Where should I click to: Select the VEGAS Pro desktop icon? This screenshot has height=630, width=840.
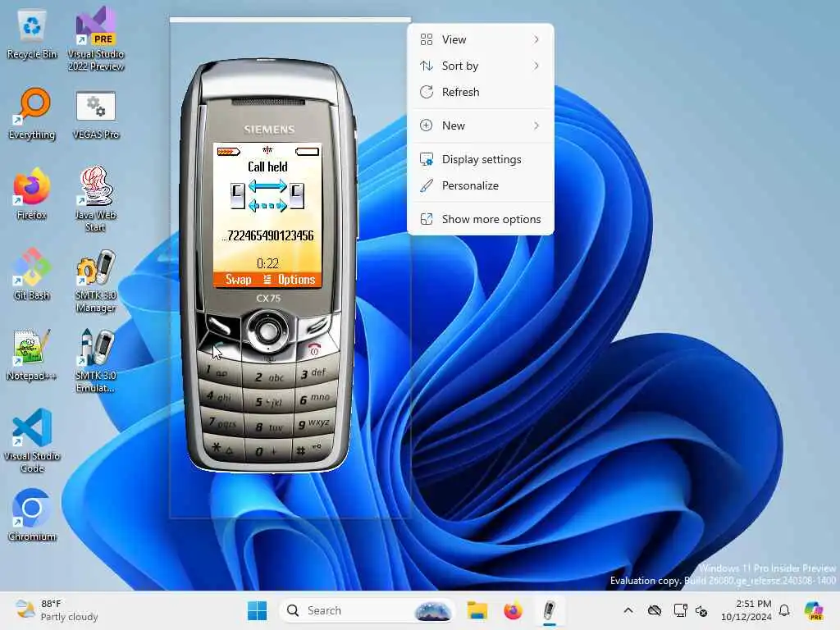(x=95, y=115)
